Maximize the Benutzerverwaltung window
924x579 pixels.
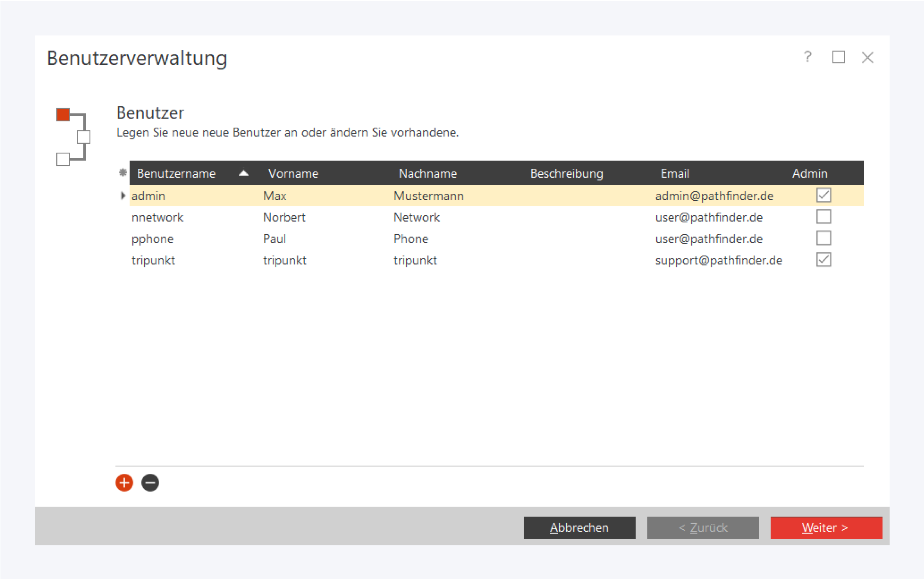pos(838,57)
